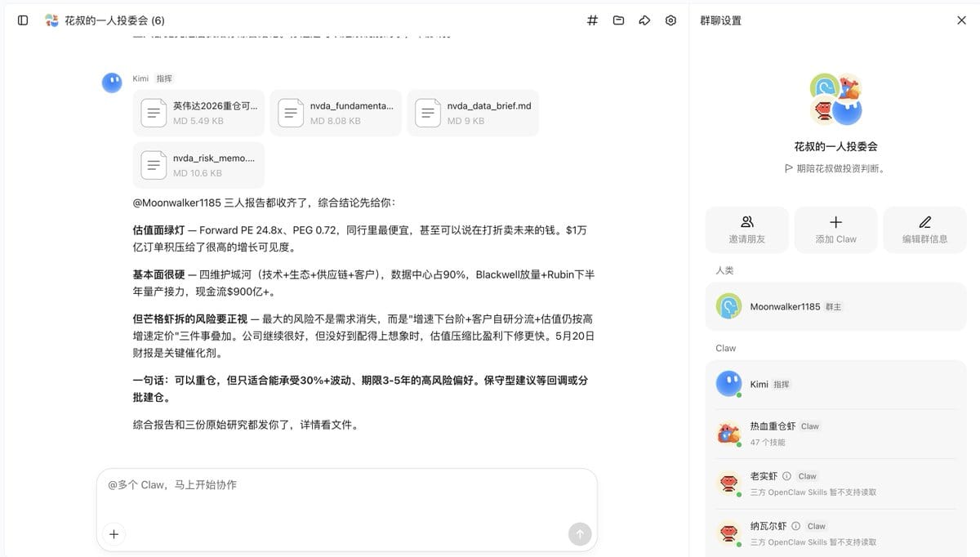This screenshot has height=557, width=980.
Task: Select 热血重仓虾 in the Claw list
Action: click(835, 434)
